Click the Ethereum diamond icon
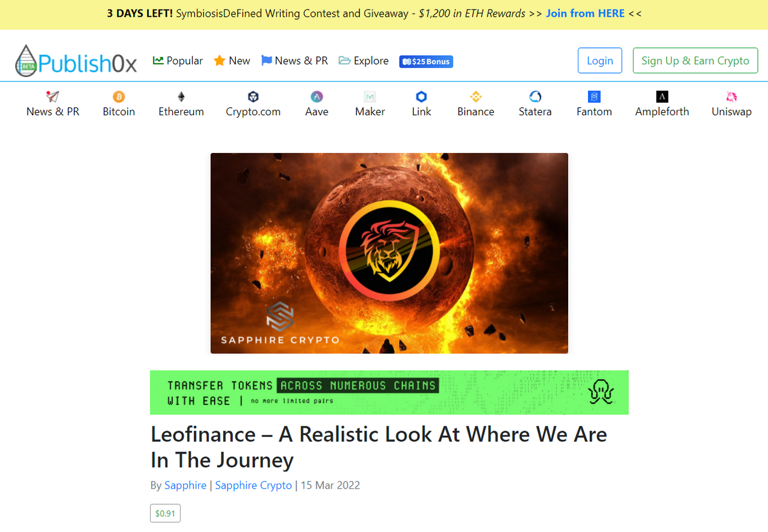 tap(181, 97)
